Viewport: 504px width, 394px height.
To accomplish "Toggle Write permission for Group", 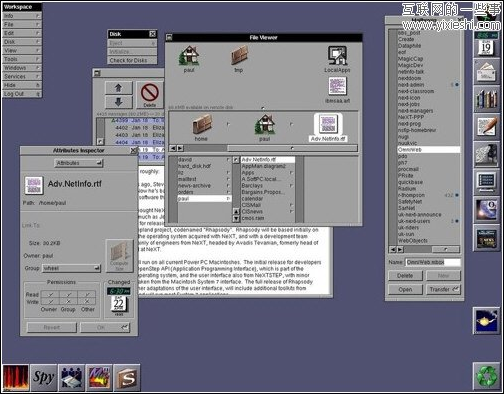I will 69,301.
